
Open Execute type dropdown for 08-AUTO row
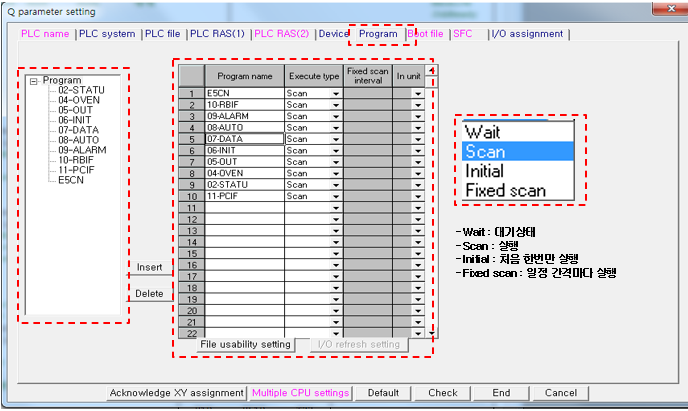(336, 128)
